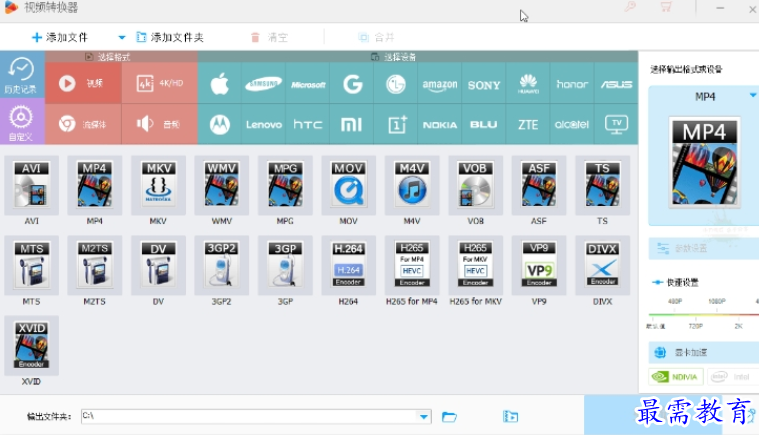Enable NVIDIA hardware acceleration

point(676,377)
